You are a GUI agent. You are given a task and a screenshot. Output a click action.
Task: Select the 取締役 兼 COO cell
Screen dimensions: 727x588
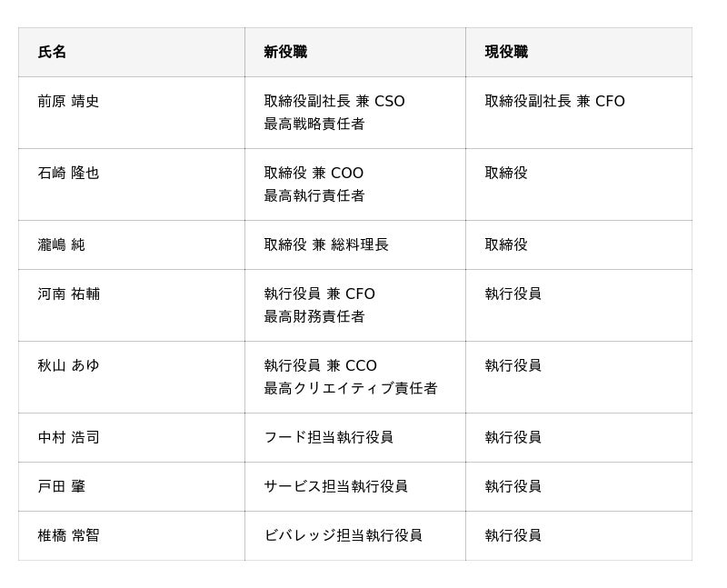tap(314, 174)
